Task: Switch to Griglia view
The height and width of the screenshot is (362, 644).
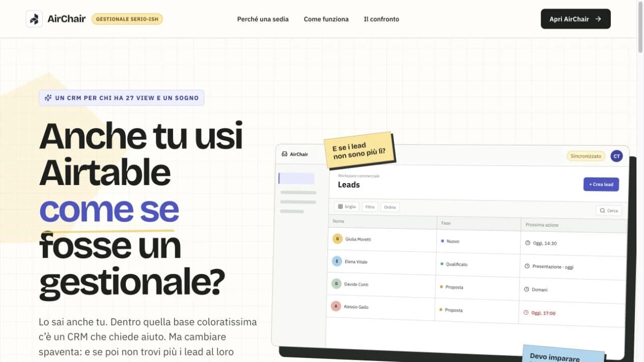Action: pyautogui.click(x=347, y=207)
